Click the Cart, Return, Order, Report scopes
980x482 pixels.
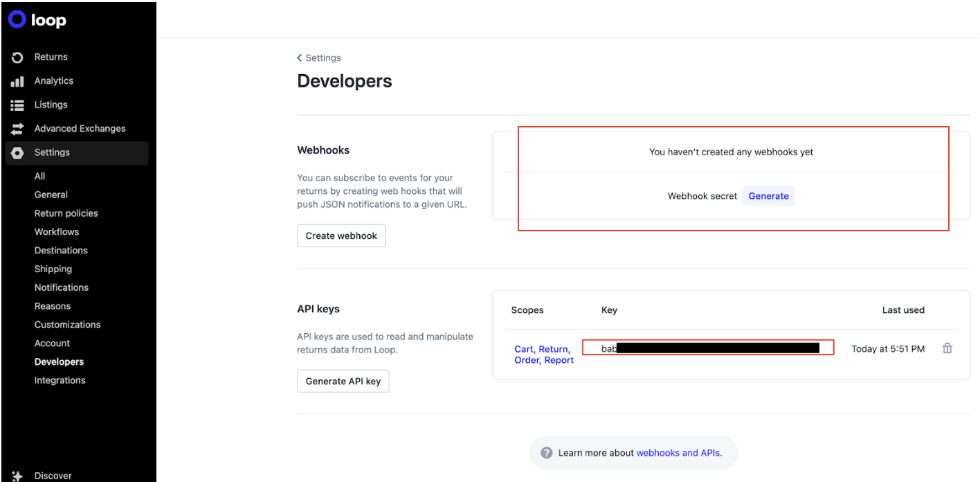(x=544, y=355)
